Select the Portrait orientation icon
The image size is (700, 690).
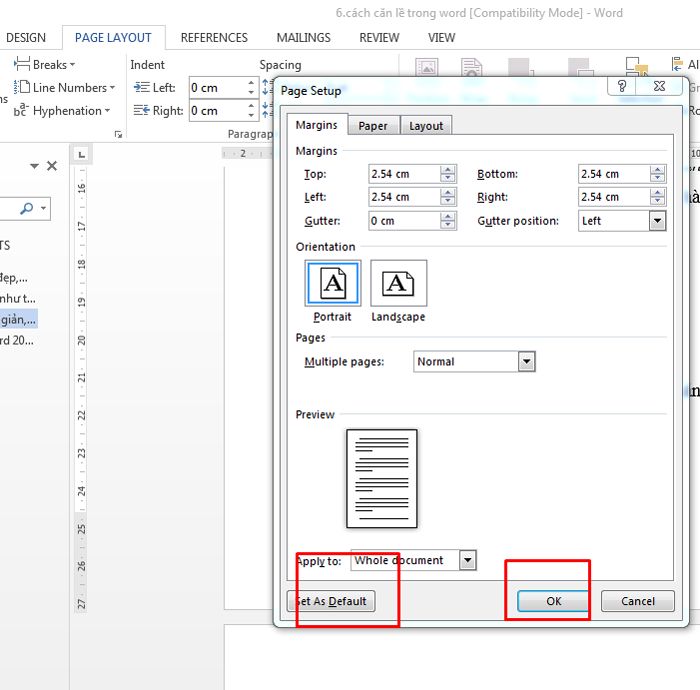(332, 283)
